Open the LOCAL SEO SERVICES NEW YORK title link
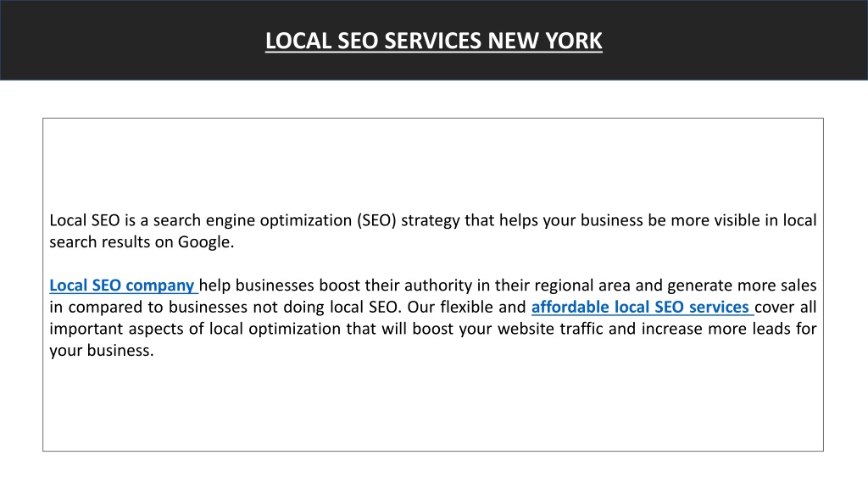 (433, 41)
